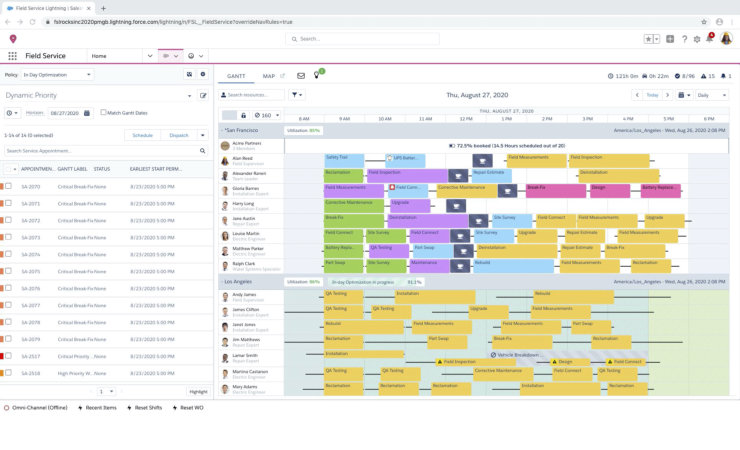Click the Highlight button
This screenshot has height=450, width=740.
[198, 392]
